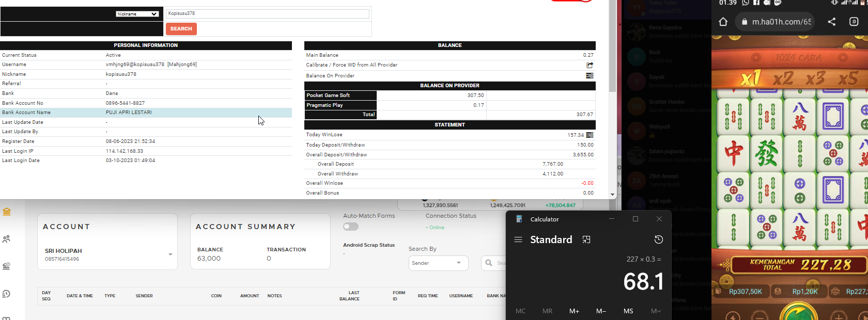Click the Kemenangan Total 227,28 banner
868x320 pixels.
tap(799, 265)
